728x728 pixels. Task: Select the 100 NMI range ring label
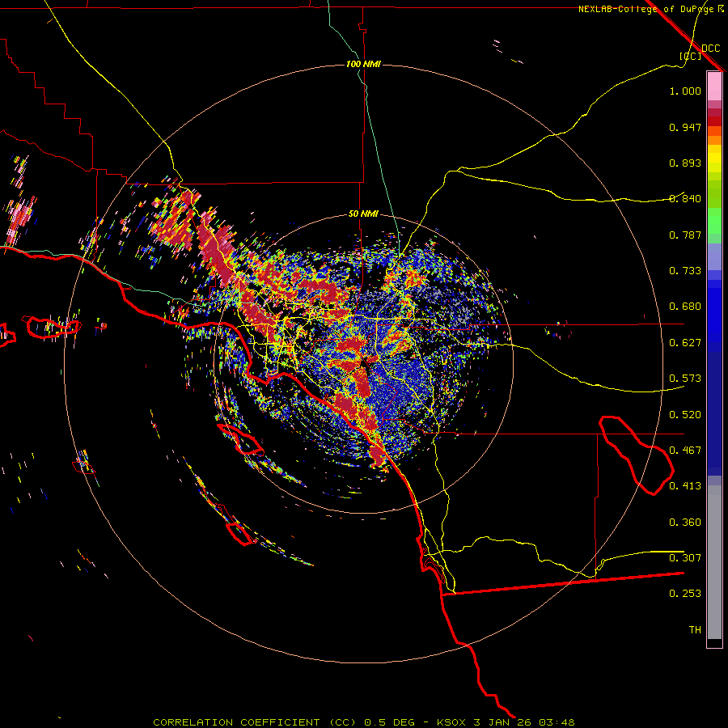[x=363, y=64]
